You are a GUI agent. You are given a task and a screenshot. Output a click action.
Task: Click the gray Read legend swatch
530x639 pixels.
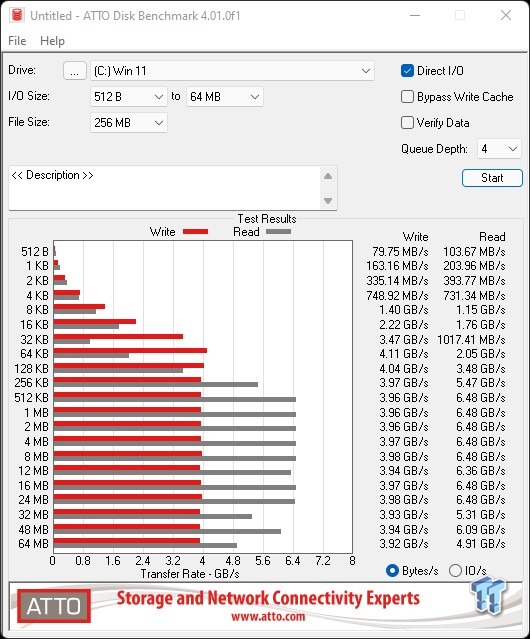pyautogui.click(x=278, y=231)
